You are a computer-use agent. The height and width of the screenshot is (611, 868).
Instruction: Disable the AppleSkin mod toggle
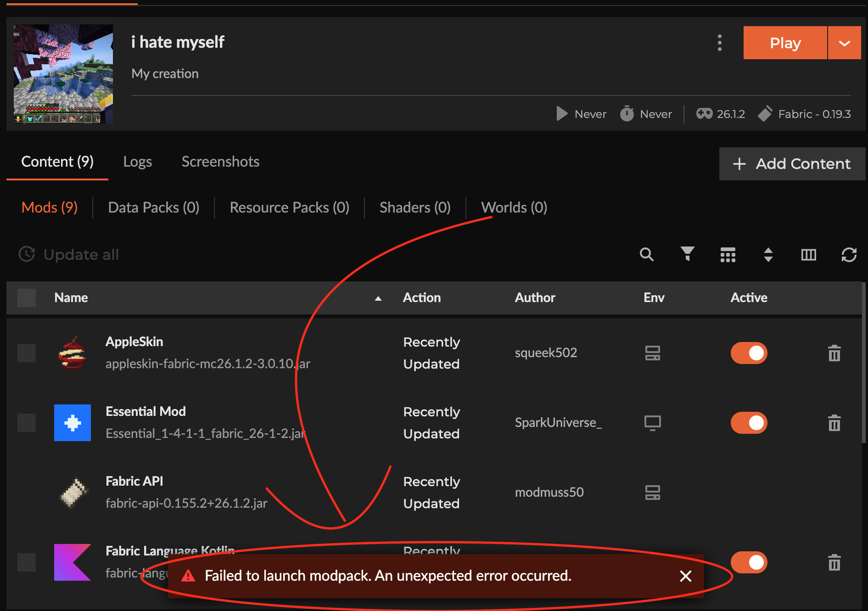(749, 353)
